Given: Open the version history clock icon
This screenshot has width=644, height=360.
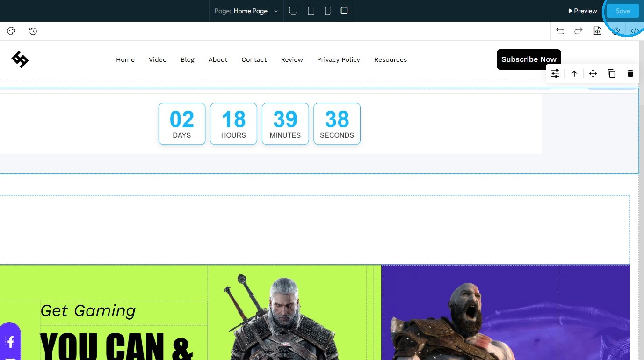Looking at the screenshot, I should point(33,31).
